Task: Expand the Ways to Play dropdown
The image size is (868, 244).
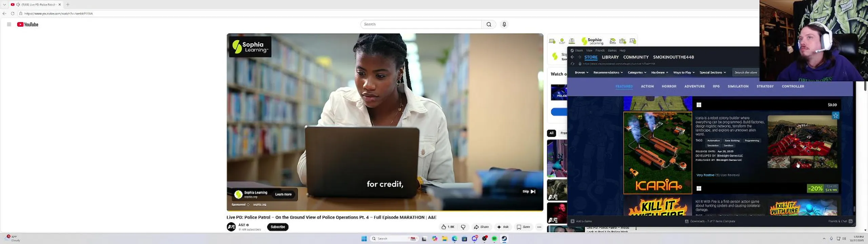Action: 684,73
